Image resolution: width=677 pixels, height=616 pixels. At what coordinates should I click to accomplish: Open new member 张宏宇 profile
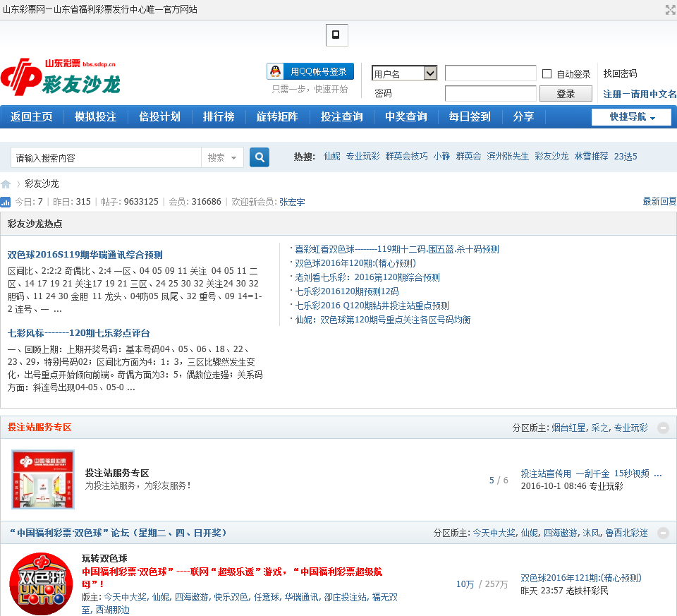292,202
